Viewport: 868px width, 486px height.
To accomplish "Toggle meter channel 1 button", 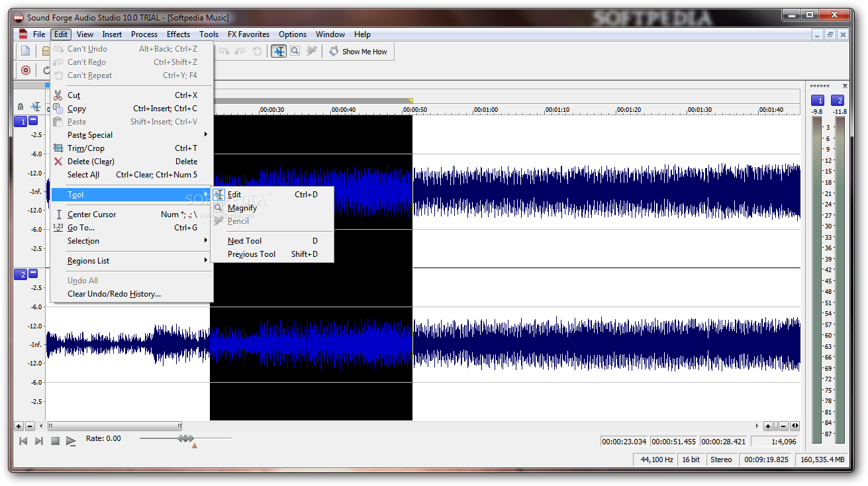I will [818, 101].
